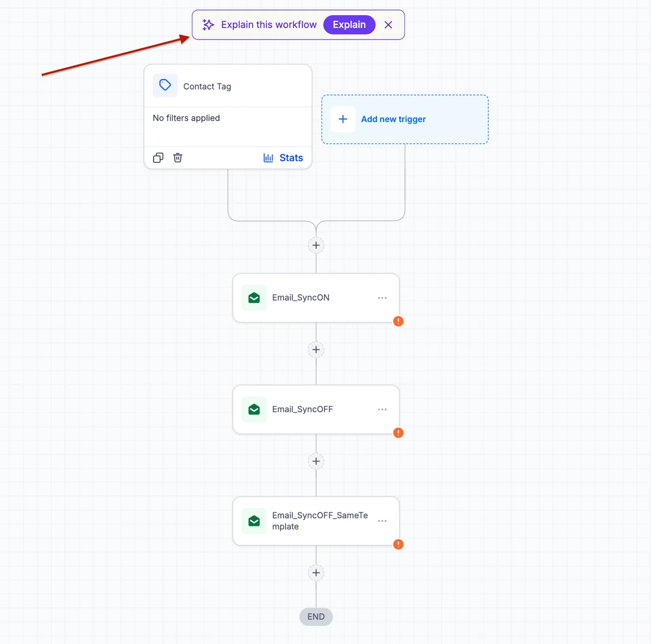Click the warning badge on Email_SyncON
651x644 pixels.
[x=398, y=321]
